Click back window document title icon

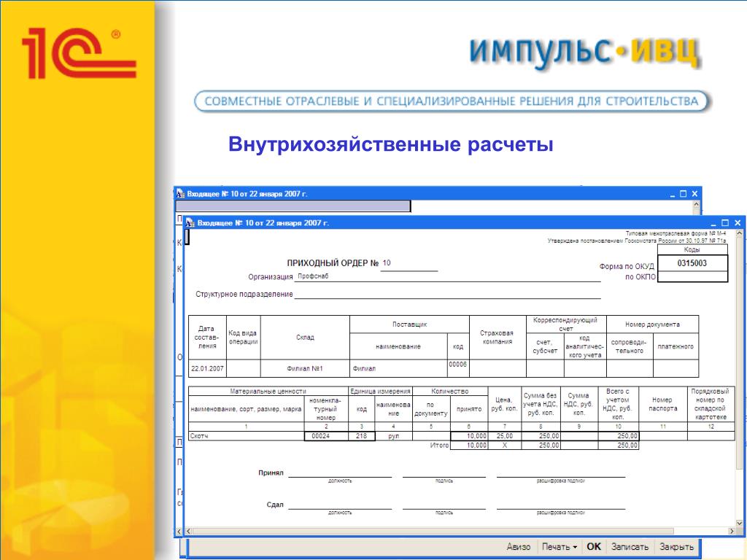pos(181,194)
